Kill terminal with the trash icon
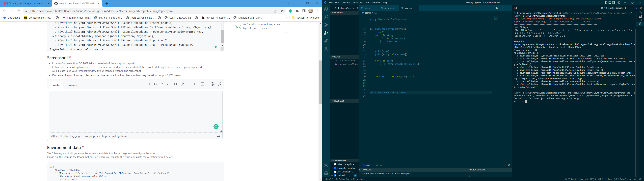Screen dimensions: 644x181 click(636, 8)
